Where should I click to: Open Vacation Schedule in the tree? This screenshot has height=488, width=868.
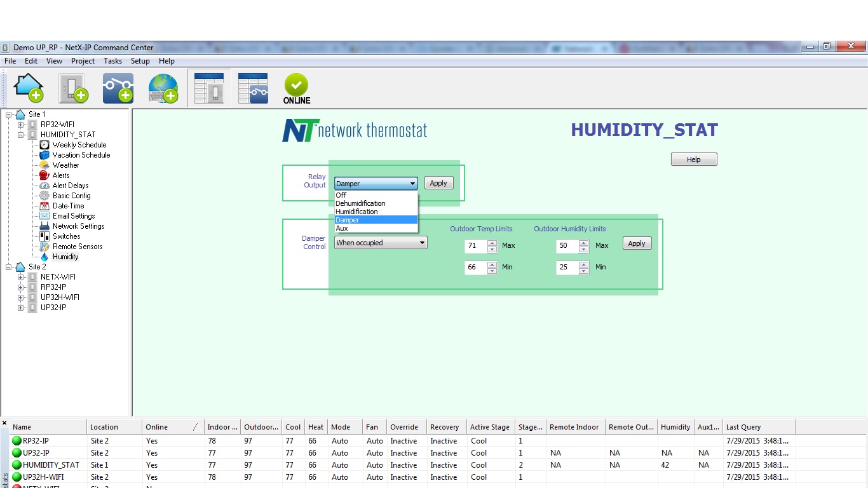point(81,155)
